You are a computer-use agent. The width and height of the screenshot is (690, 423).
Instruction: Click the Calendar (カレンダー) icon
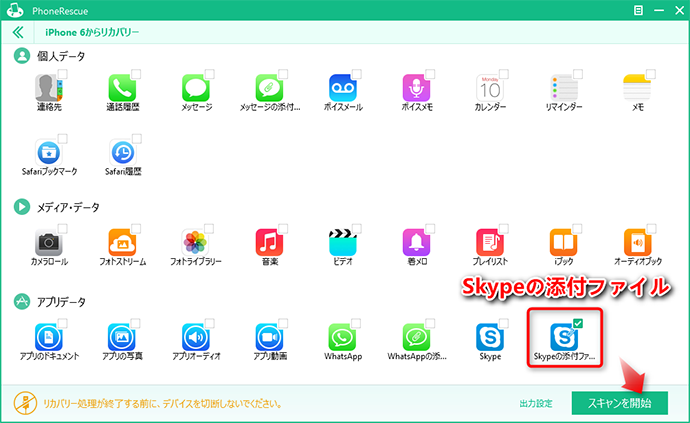[490, 88]
